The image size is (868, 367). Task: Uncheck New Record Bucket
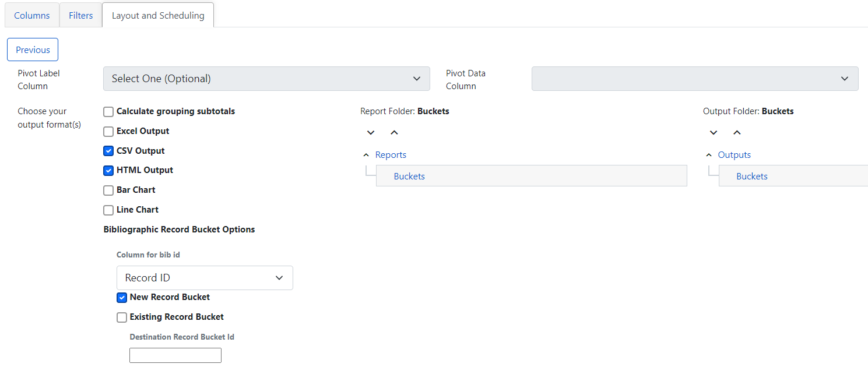tap(121, 297)
